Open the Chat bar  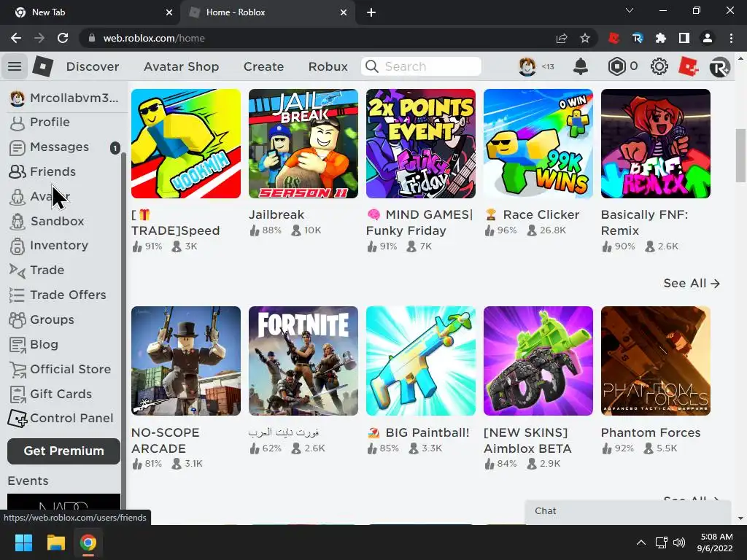coord(628,511)
